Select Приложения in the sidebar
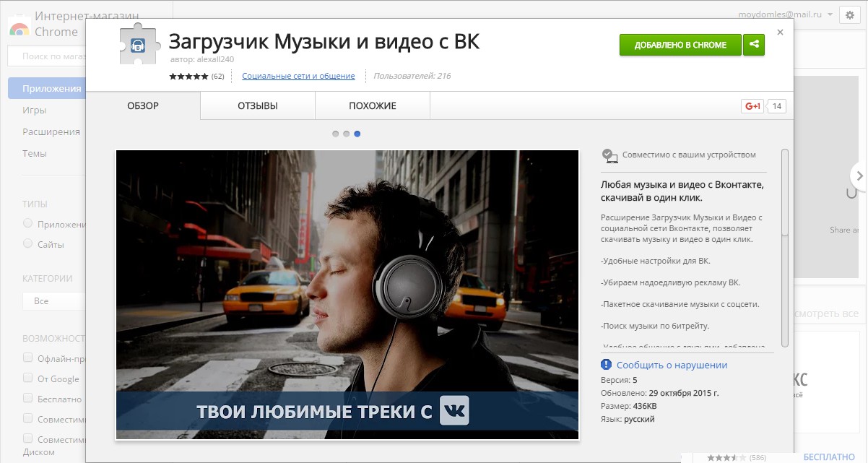868x463 pixels. [47, 88]
